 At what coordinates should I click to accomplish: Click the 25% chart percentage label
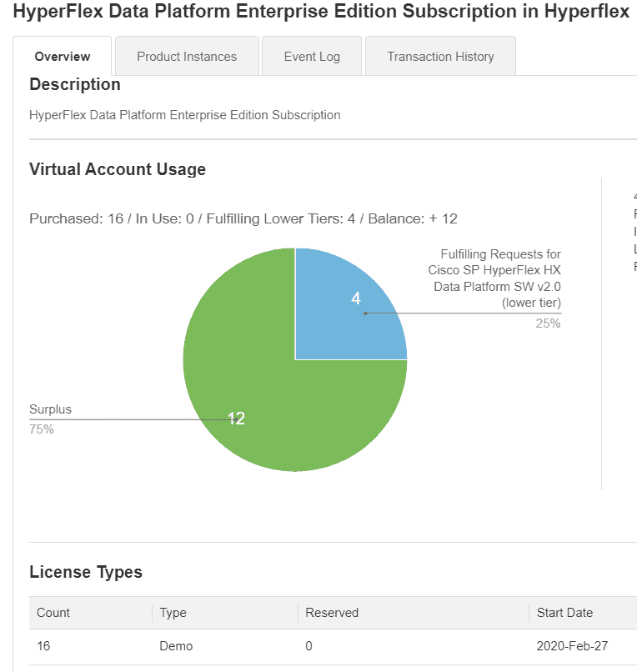click(x=548, y=323)
